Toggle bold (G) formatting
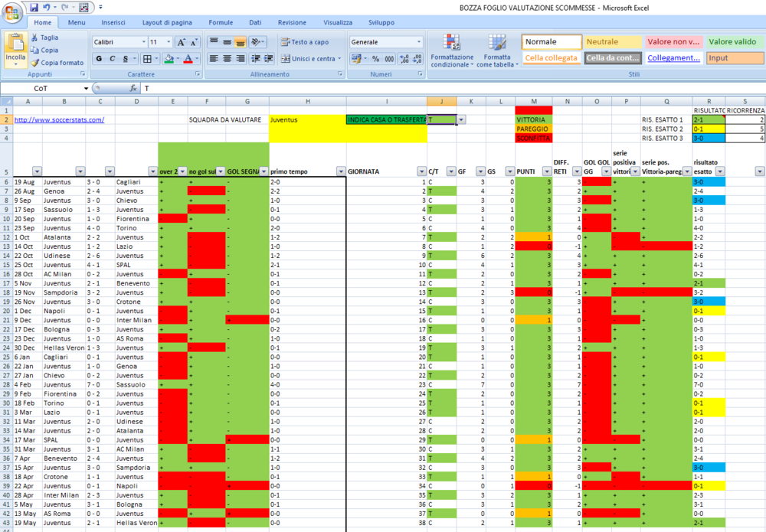The width and height of the screenshot is (766, 532). tap(99, 59)
